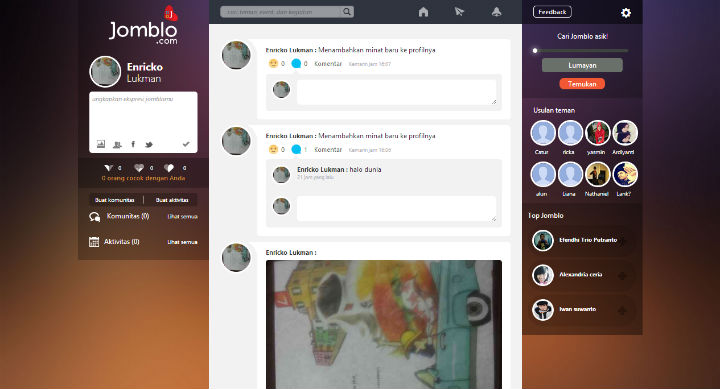Open Enricko Lukman profile picture in sidebar
Image resolution: width=720 pixels, height=389 pixels.
tap(105, 72)
